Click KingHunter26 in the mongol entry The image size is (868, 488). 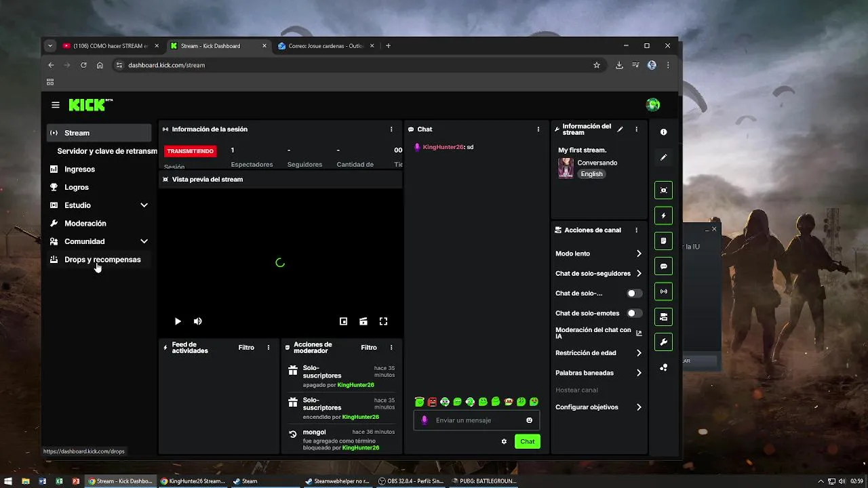[x=360, y=448]
